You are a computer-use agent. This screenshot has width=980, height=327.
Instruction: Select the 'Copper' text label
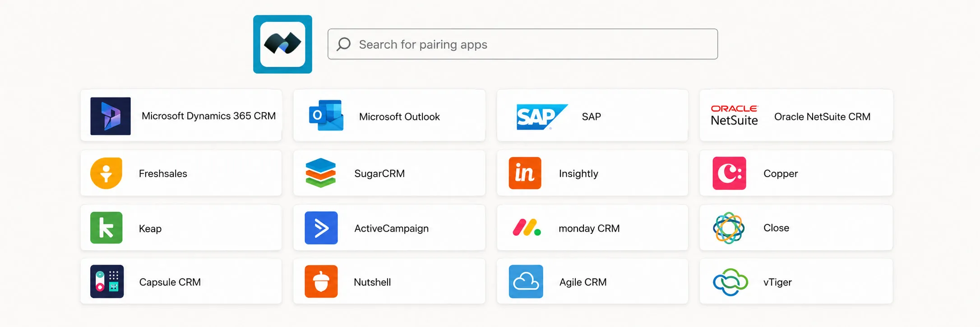pos(781,174)
